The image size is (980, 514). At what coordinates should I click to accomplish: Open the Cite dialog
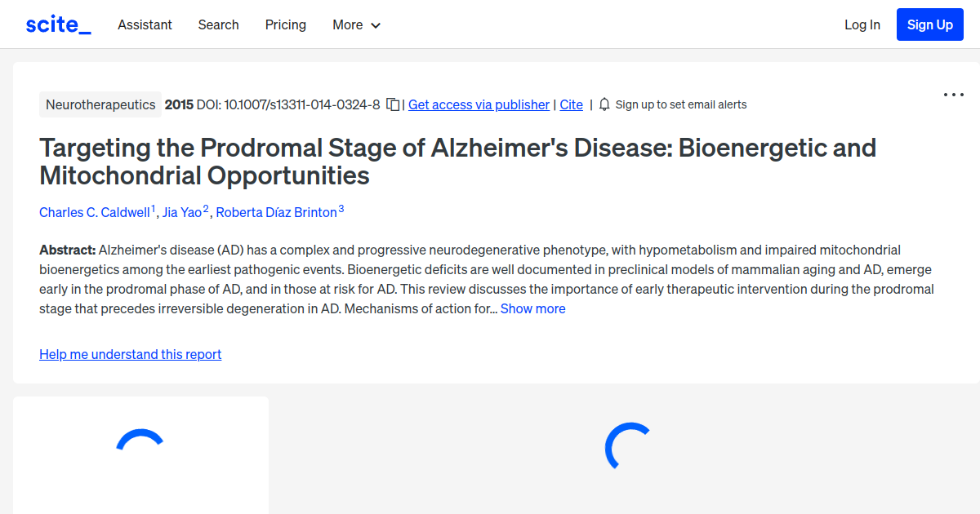(x=571, y=104)
